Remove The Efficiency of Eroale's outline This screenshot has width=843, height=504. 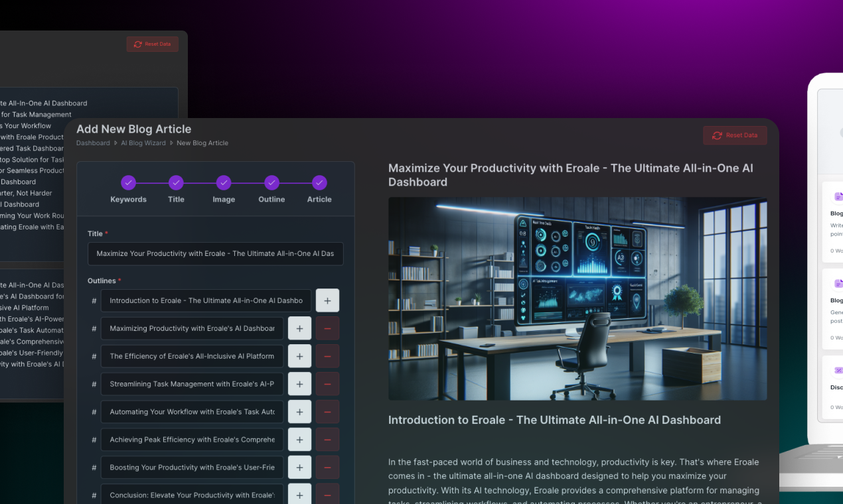(x=327, y=356)
